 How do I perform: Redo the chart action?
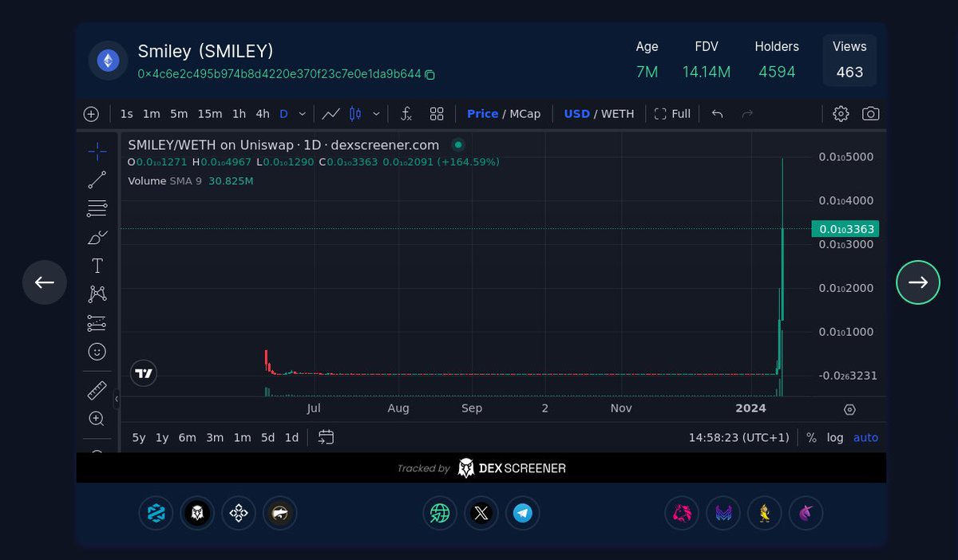(x=747, y=114)
